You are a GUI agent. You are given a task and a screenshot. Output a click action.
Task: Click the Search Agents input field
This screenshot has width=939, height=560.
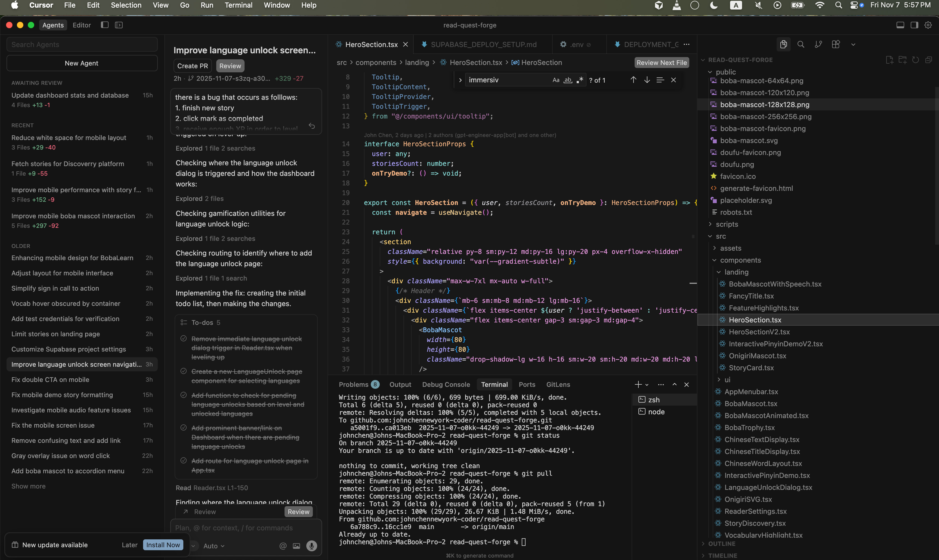tap(82, 45)
